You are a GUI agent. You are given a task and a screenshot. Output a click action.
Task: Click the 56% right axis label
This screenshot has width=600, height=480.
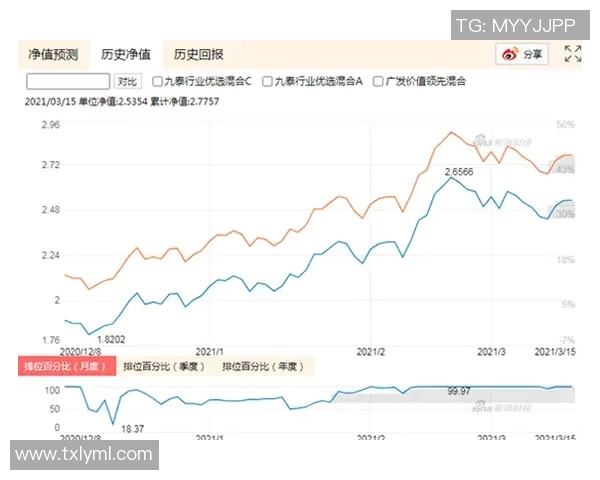point(566,124)
